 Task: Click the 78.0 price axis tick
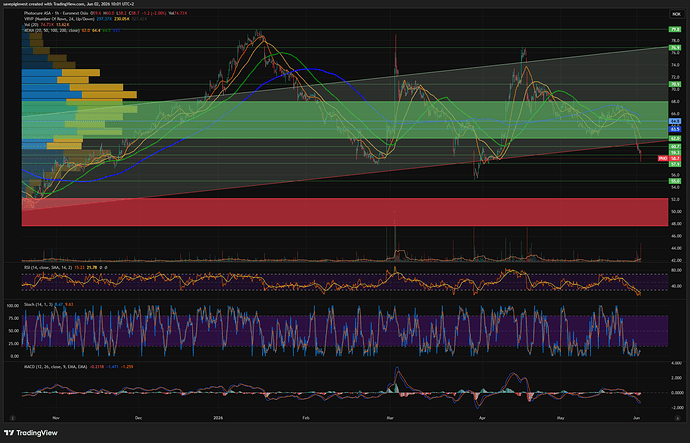[675, 40]
